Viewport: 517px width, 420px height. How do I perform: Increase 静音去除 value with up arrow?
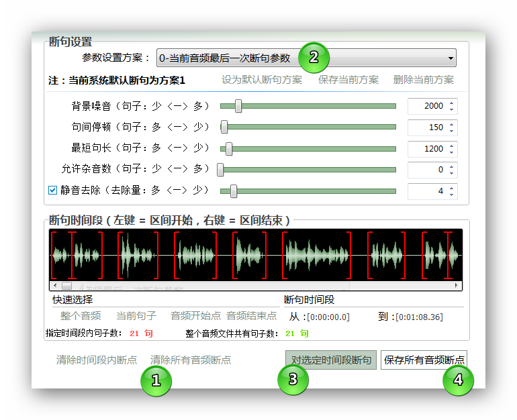451,188
